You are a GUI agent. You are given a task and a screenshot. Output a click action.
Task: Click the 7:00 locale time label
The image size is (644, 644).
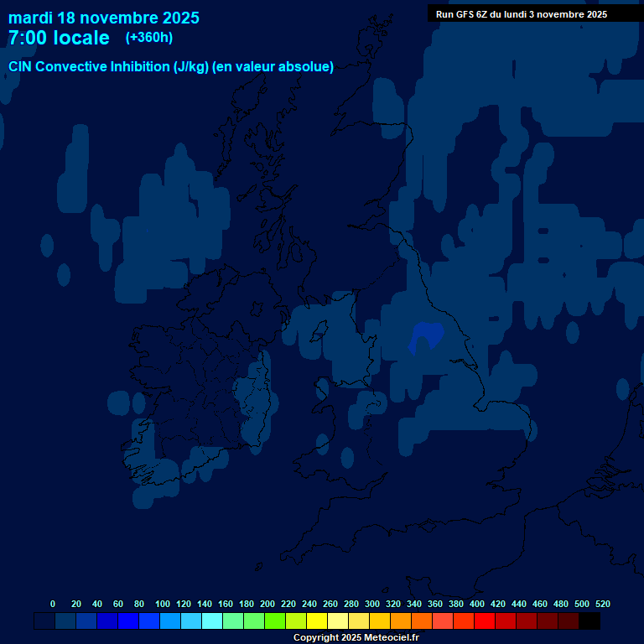pyautogui.click(x=59, y=38)
